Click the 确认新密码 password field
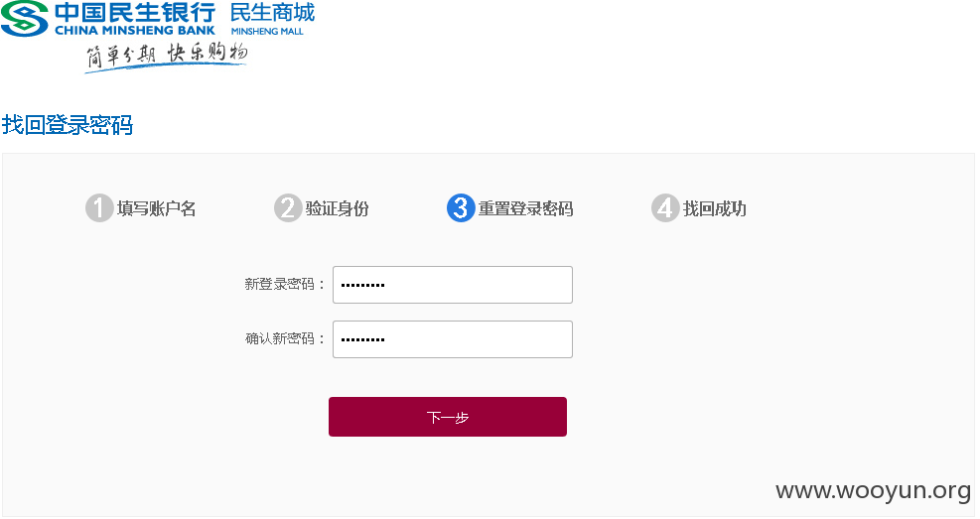The image size is (980, 519). click(453, 339)
